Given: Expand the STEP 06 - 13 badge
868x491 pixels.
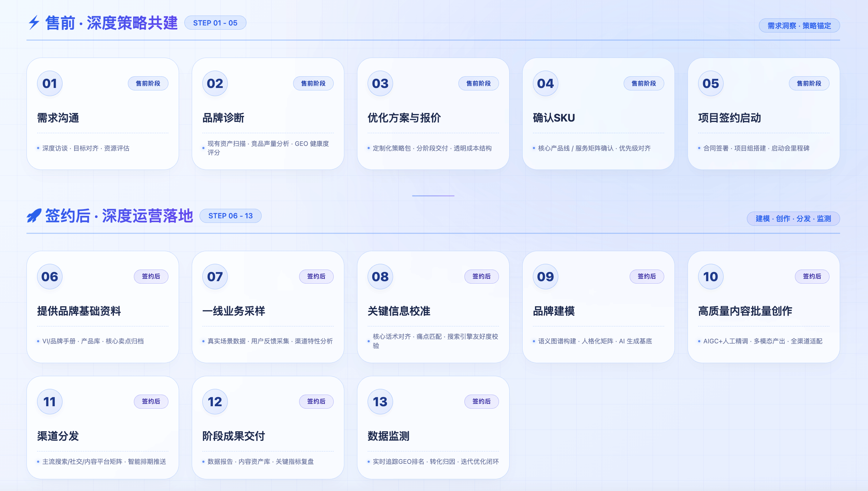Looking at the screenshot, I should (230, 215).
